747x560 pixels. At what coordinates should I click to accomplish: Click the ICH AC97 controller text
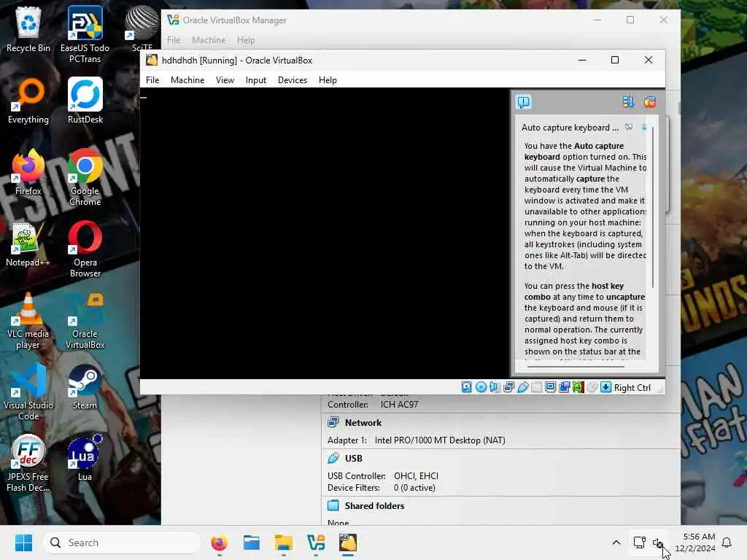pyautogui.click(x=399, y=405)
